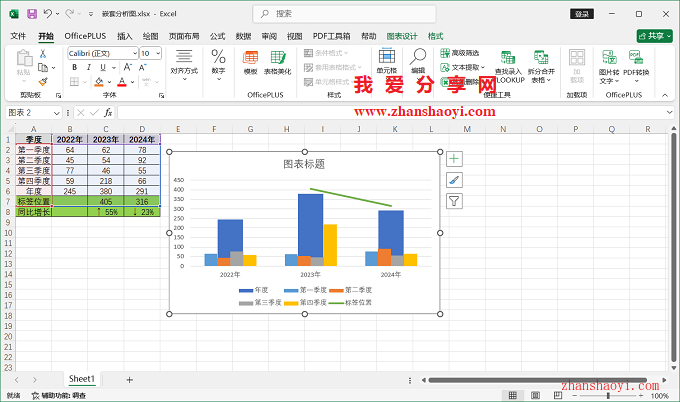Copy selection using the copy icon
Screen dimensions: 680x402
pos(42,68)
